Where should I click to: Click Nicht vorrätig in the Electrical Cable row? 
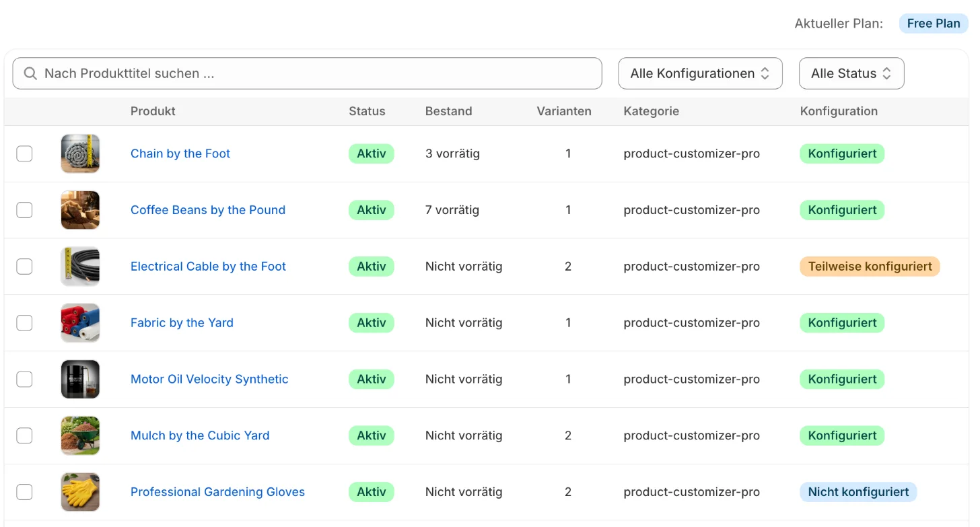464,267
